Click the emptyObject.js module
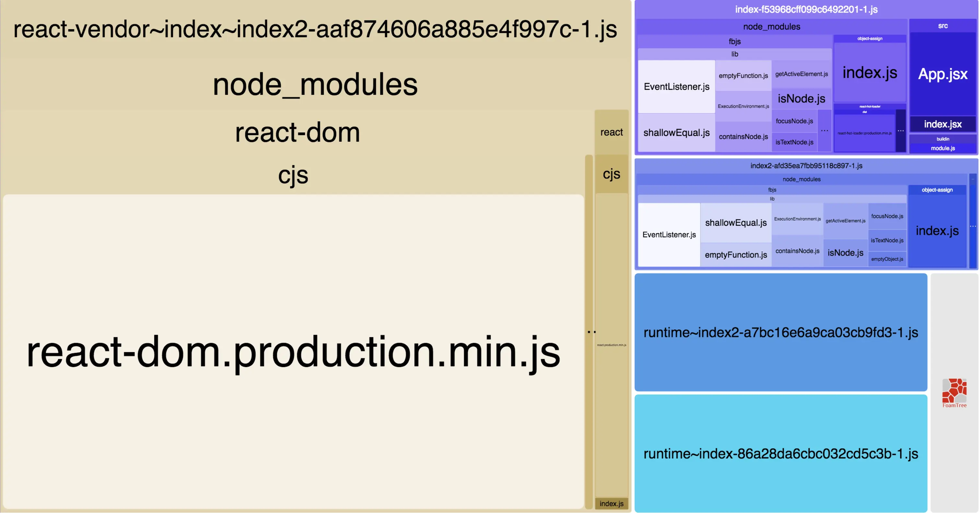980x513 pixels. (x=887, y=259)
